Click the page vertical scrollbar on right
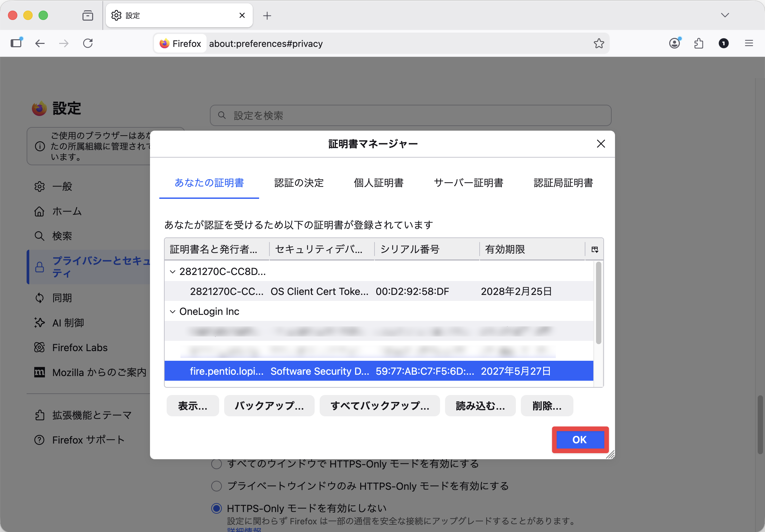The width and height of the screenshot is (765, 532). click(x=760, y=425)
